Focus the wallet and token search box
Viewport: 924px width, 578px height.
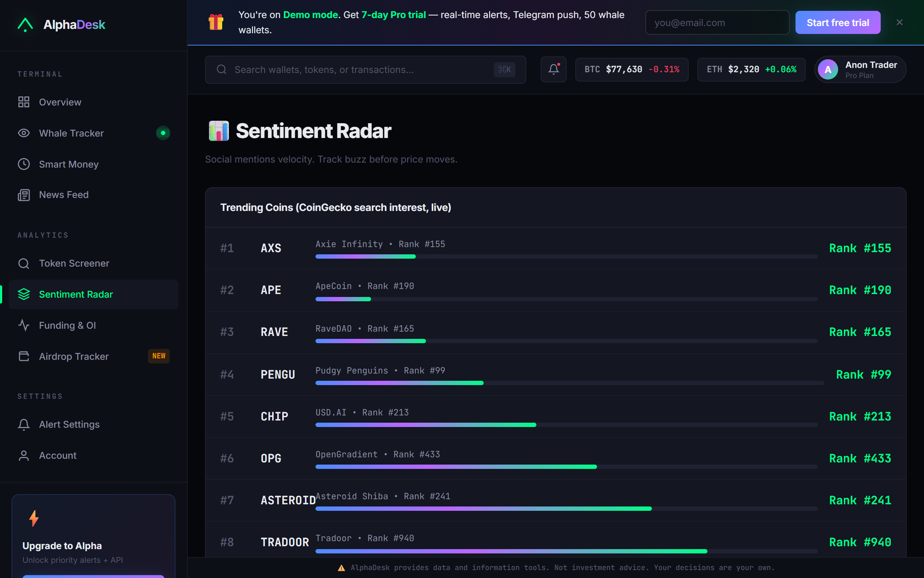point(365,70)
